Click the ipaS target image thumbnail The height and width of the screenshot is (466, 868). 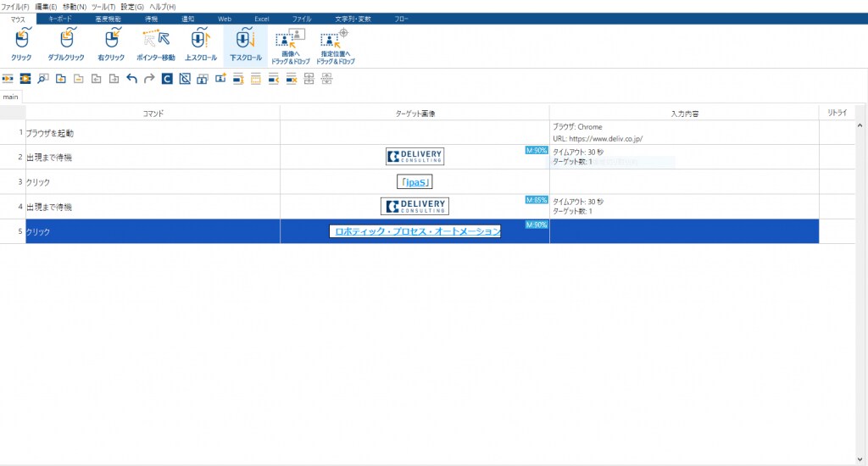tap(415, 182)
